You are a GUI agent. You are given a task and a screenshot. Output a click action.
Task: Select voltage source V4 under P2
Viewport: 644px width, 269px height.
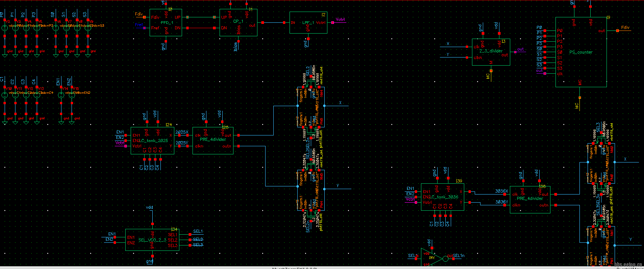click(x=26, y=28)
